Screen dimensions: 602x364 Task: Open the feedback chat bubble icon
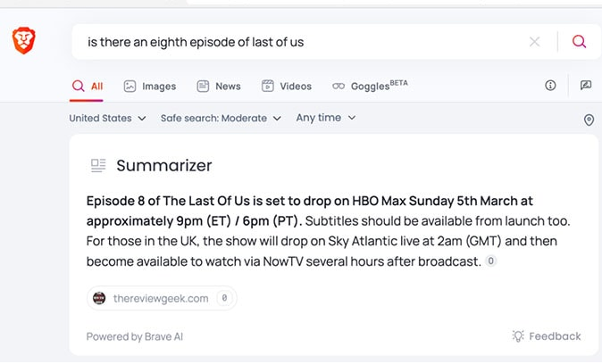(x=586, y=86)
